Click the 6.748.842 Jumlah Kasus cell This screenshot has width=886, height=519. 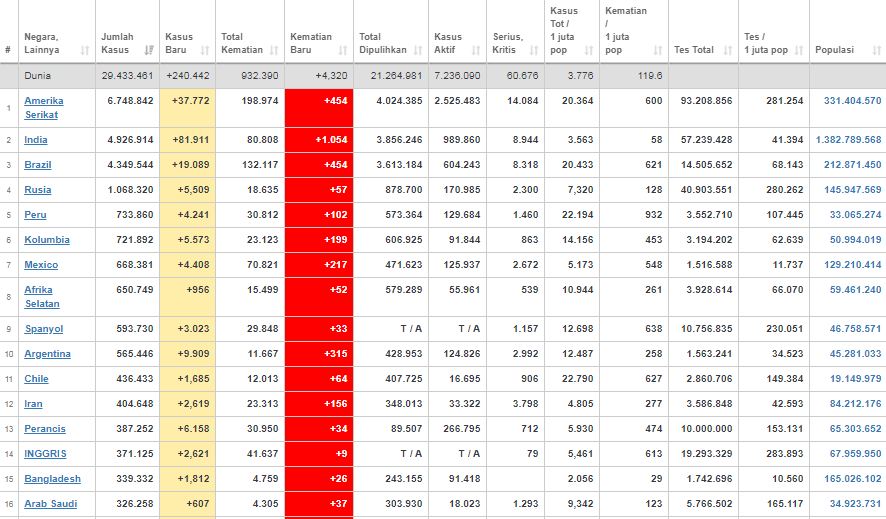[x=128, y=108]
